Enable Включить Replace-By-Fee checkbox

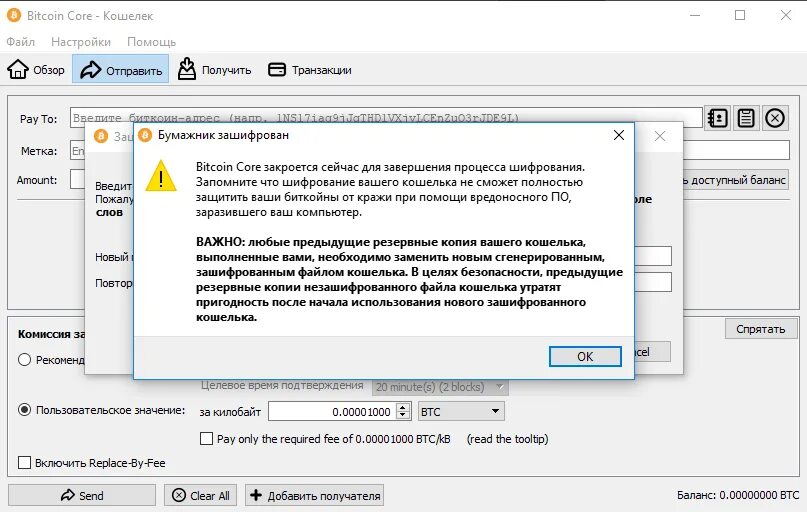coord(24,463)
